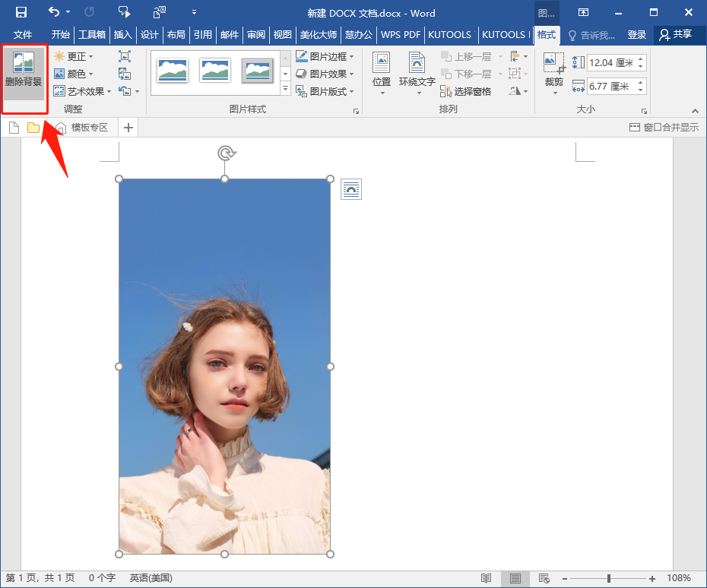Select the portrait picture in document
The width and height of the screenshot is (707, 588).
click(224, 366)
